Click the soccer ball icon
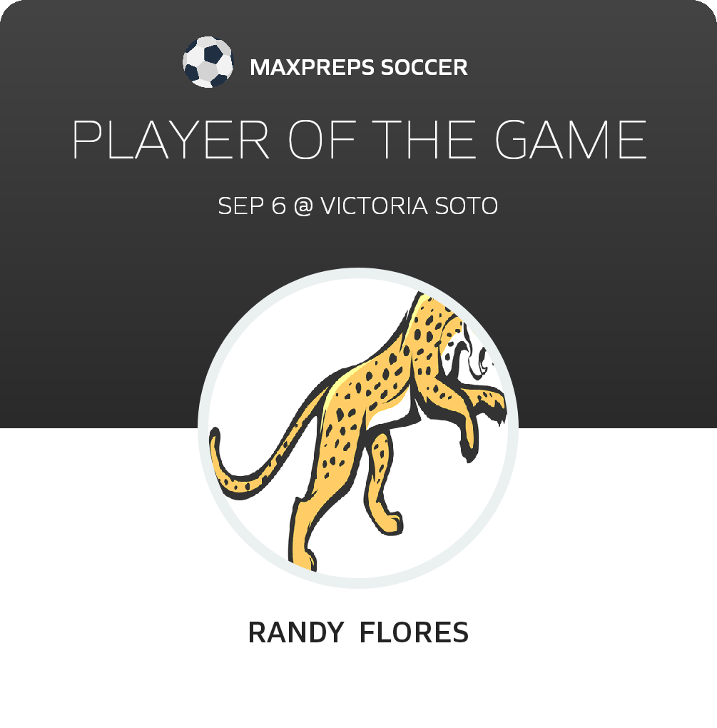The height and width of the screenshot is (728, 717). (208, 62)
